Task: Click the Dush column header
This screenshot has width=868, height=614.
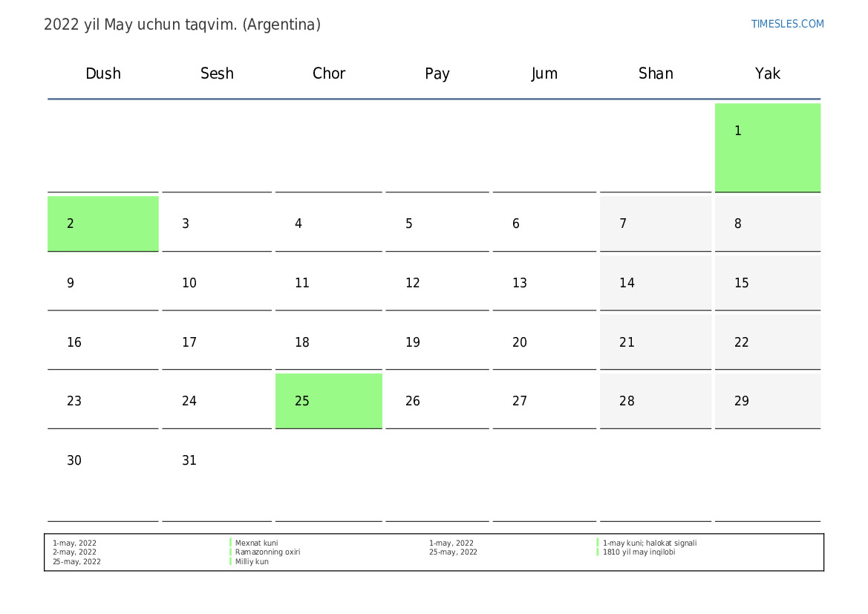Action: pyautogui.click(x=103, y=74)
